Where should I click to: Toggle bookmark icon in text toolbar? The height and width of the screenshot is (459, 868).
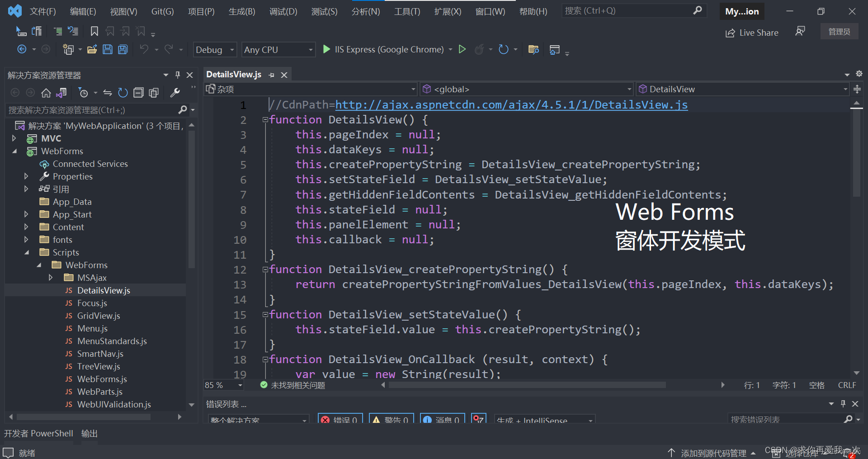(94, 31)
